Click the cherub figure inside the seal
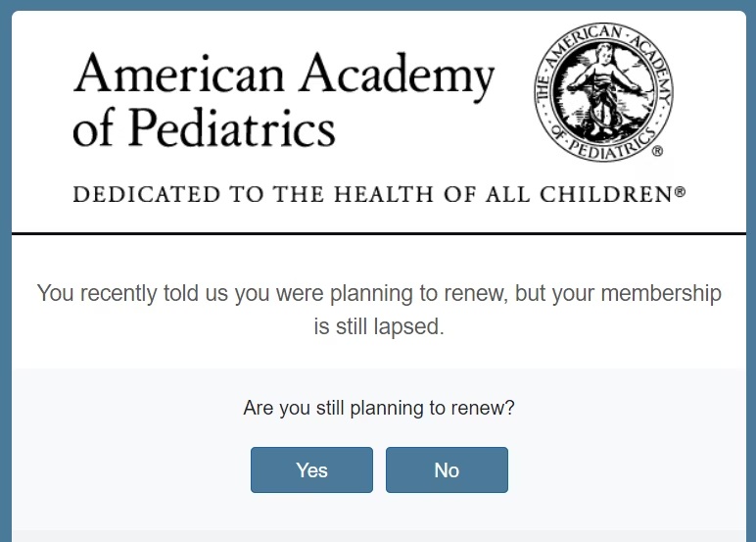Screen dimensions: 756x542 (x=602, y=89)
